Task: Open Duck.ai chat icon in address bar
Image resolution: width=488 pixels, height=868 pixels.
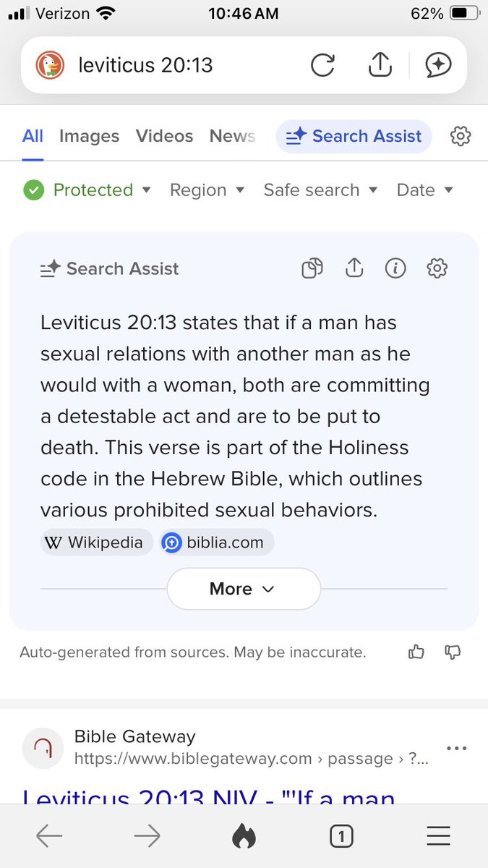Action: click(438, 65)
